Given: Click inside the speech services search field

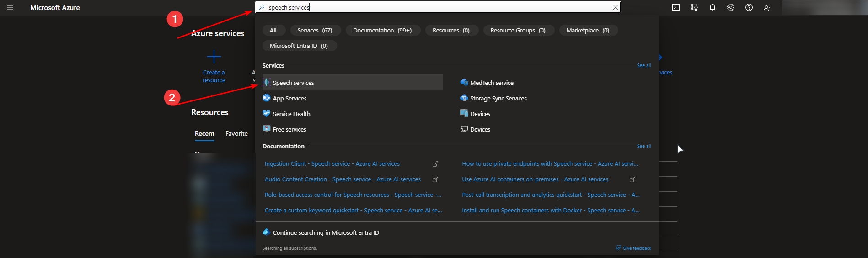Looking at the screenshot, I should tap(434, 7).
